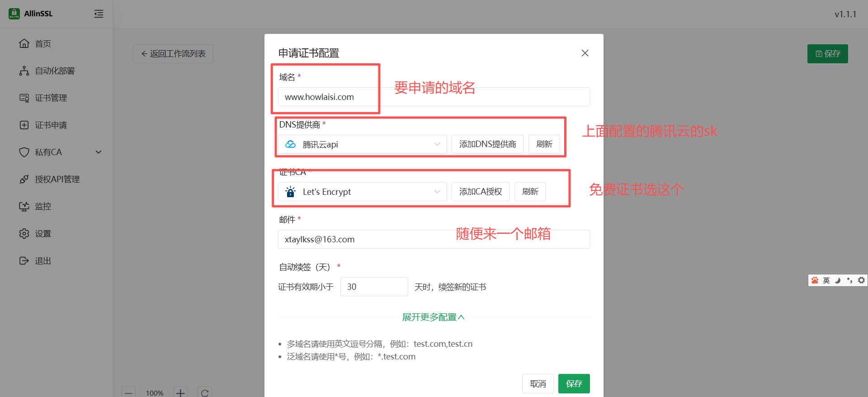Open the DNS提供商 dropdown
The image size is (868, 397).
click(362, 144)
